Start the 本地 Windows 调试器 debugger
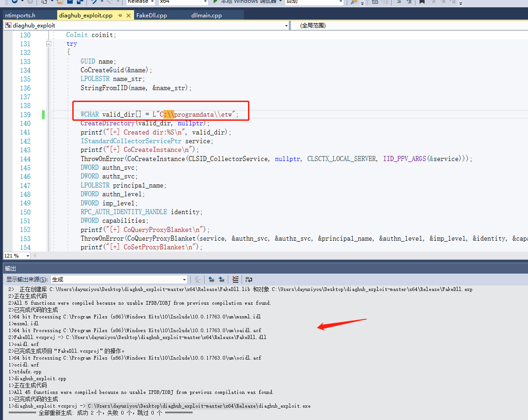Viewport: 528px width, 420px height. click(248, 2)
